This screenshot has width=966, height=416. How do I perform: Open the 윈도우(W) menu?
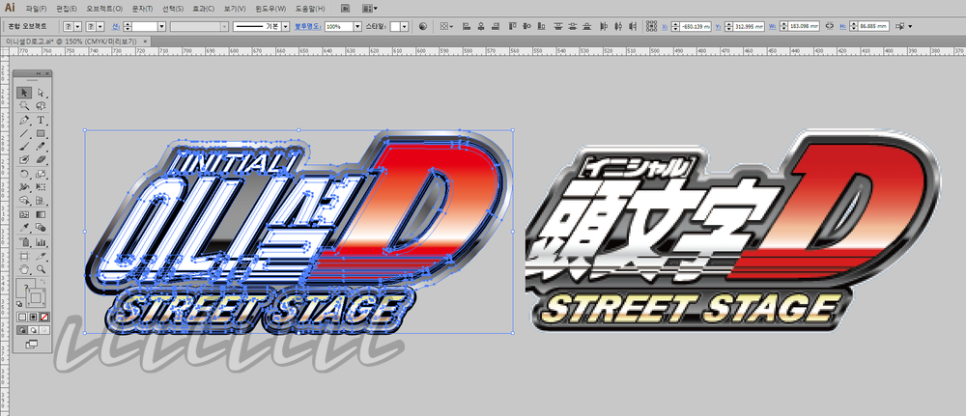[x=270, y=9]
